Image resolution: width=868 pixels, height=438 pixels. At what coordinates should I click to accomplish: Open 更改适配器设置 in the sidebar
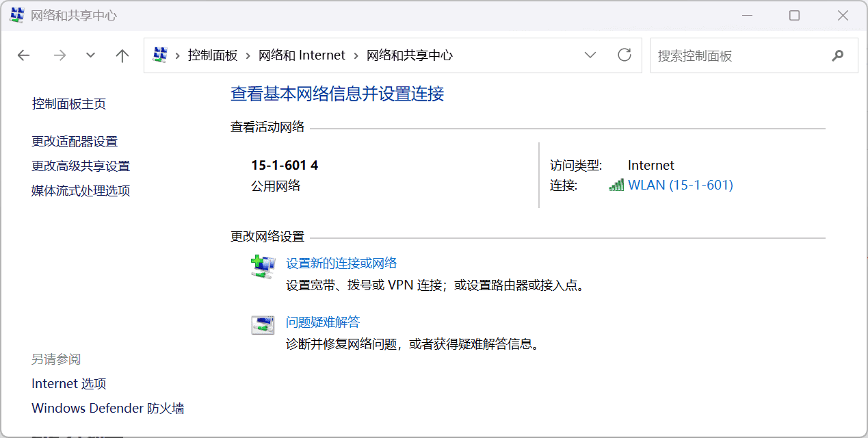[75, 142]
